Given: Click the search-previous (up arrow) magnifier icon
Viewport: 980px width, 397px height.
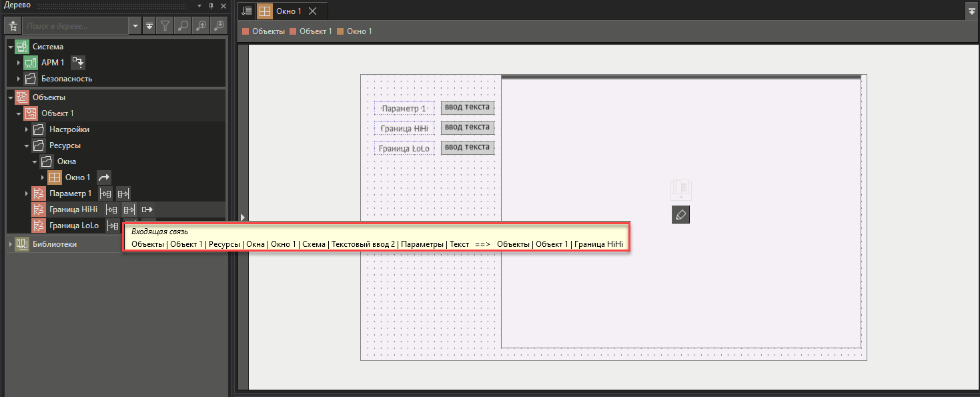Looking at the screenshot, I should pyautogui.click(x=201, y=26).
